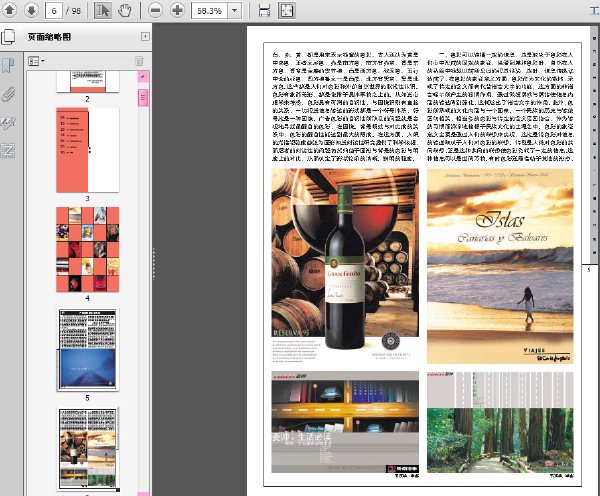Fit one full page to window icon

click(x=287, y=11)
